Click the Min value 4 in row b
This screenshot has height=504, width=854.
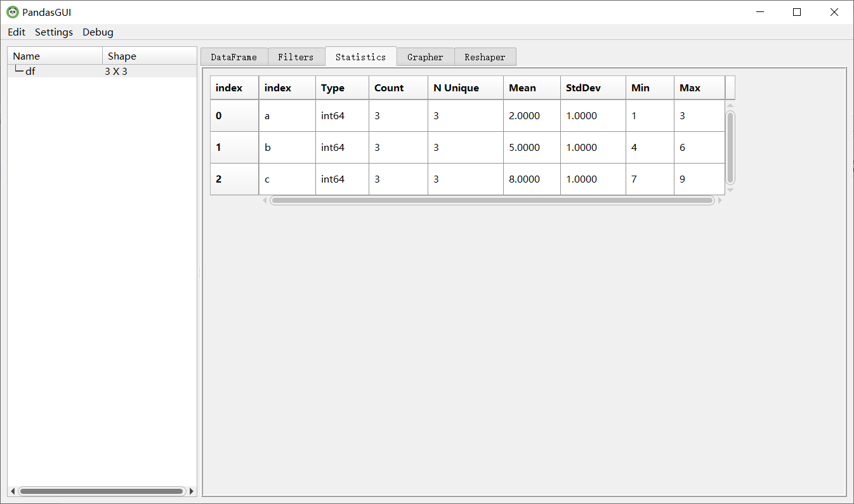point(650,148)
